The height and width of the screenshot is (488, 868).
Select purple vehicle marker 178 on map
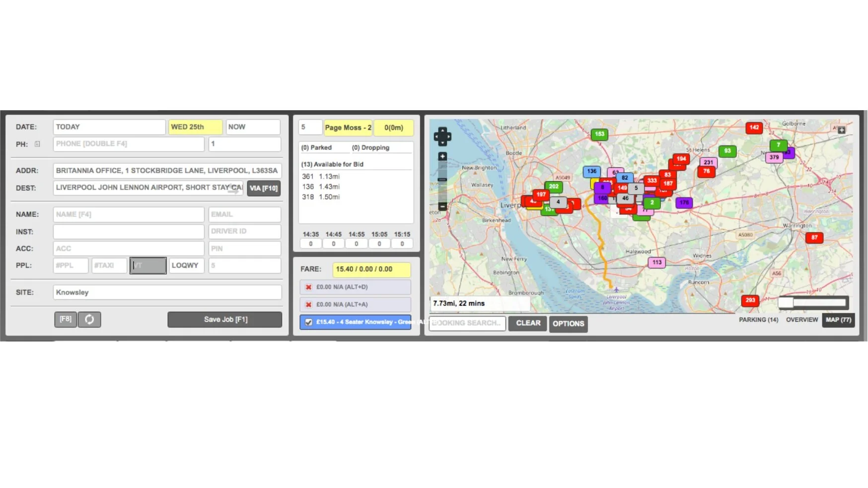coord(684,203)
